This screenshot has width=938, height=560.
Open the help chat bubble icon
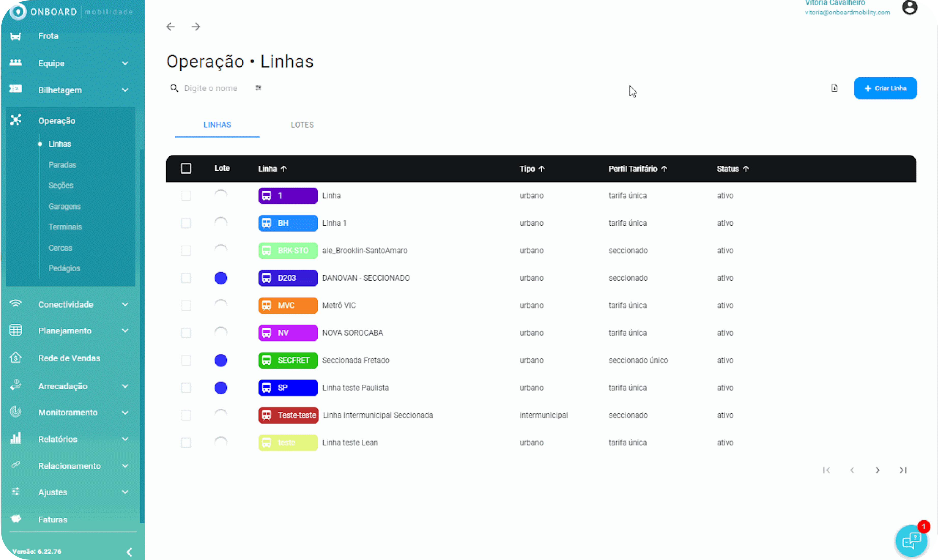tap(912, 541)
